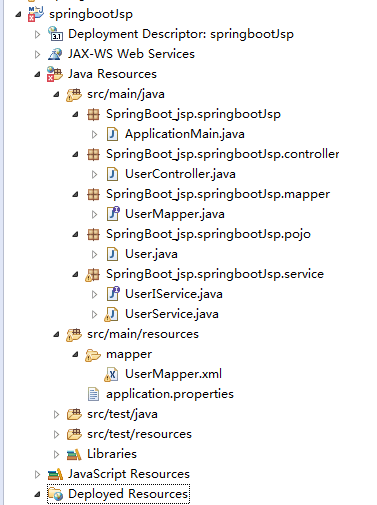The height and width of the screenshot is (505, 377).
Task: Click the UserIService.java interface icon
Action: (113, 294)
